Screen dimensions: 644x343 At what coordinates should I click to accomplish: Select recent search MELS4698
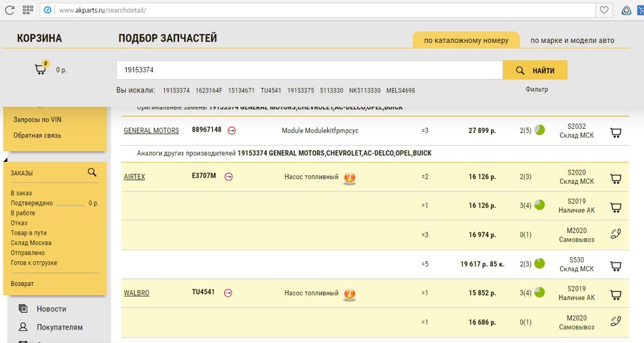pos(400,91)
